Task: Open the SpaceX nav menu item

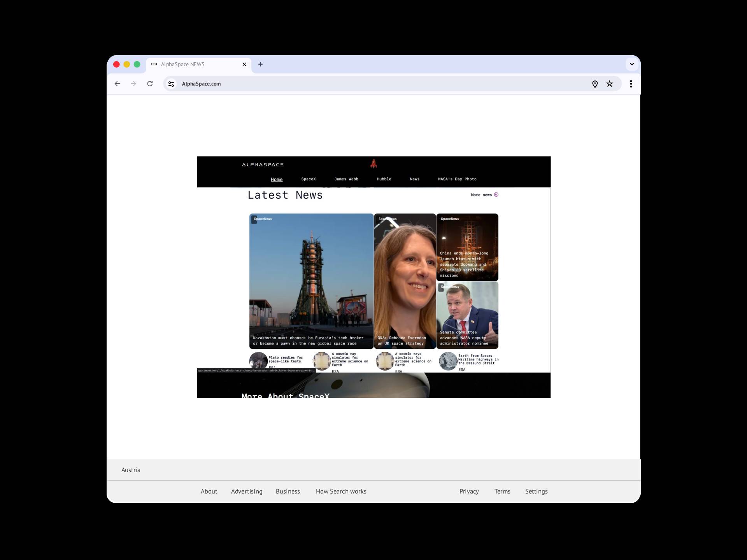Action: pyautogui.click(x=308, y=179)
